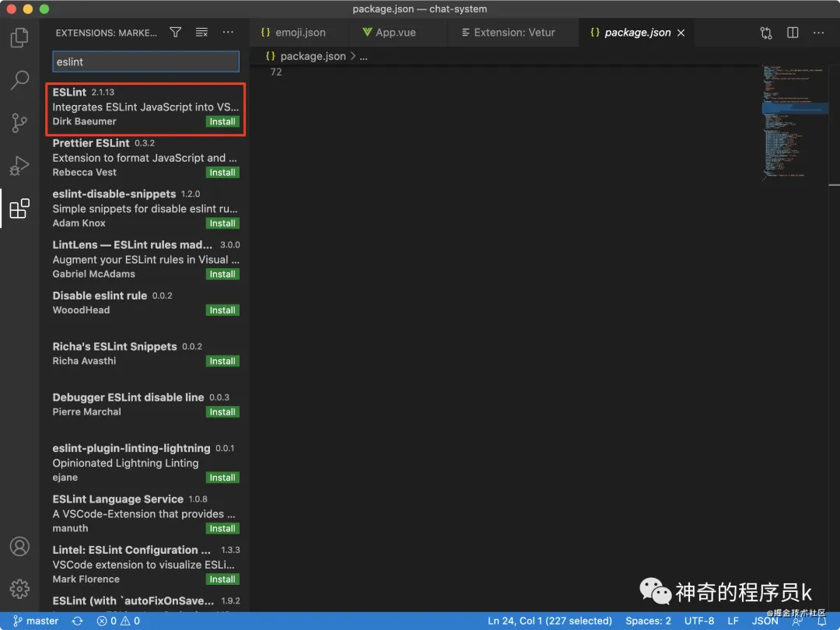The height and width of the screenshot is (630, 840).
Task: Open Lintel: ESLint Configuration entry
Action: coord(145,565)
